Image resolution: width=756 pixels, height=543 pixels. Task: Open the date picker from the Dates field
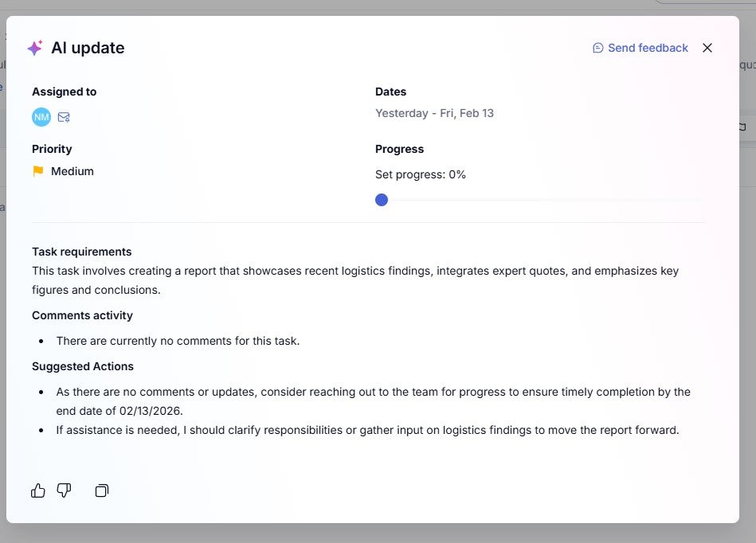[x=435, y=112]
